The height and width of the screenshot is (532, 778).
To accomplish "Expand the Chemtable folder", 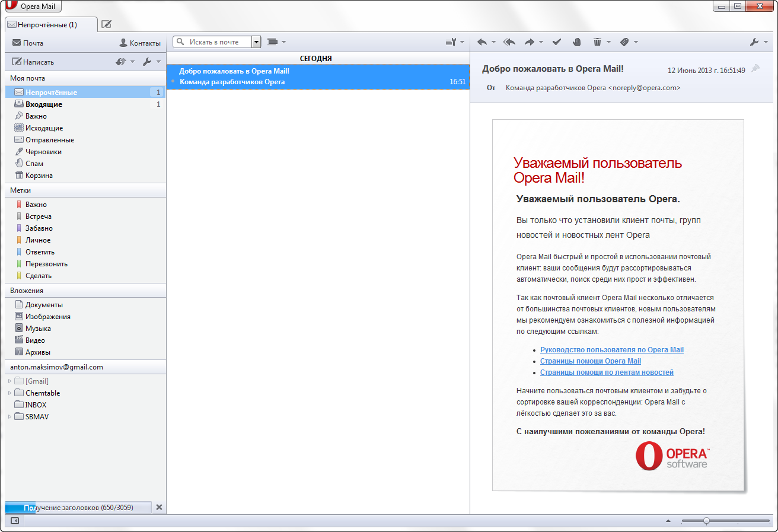I will [9, 393].
